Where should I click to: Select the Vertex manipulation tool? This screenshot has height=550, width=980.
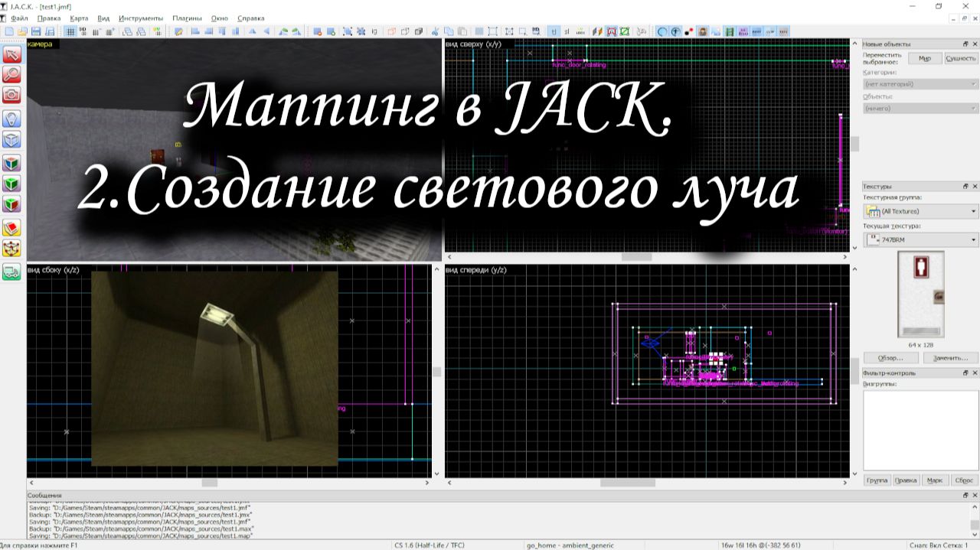coord(12,249)
